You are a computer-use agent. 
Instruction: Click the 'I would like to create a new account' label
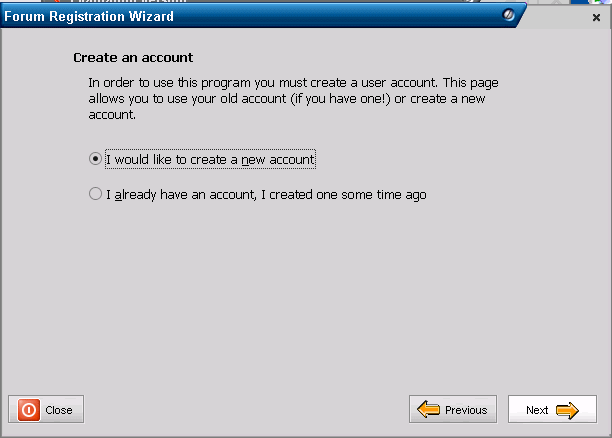click(x=210, y=159)
